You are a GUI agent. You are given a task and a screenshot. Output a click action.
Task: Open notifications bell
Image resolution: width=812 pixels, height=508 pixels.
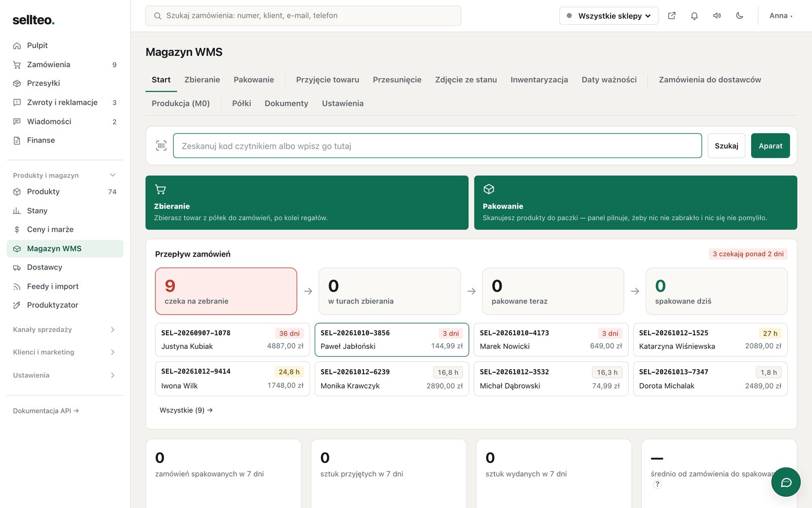(694, 16)
